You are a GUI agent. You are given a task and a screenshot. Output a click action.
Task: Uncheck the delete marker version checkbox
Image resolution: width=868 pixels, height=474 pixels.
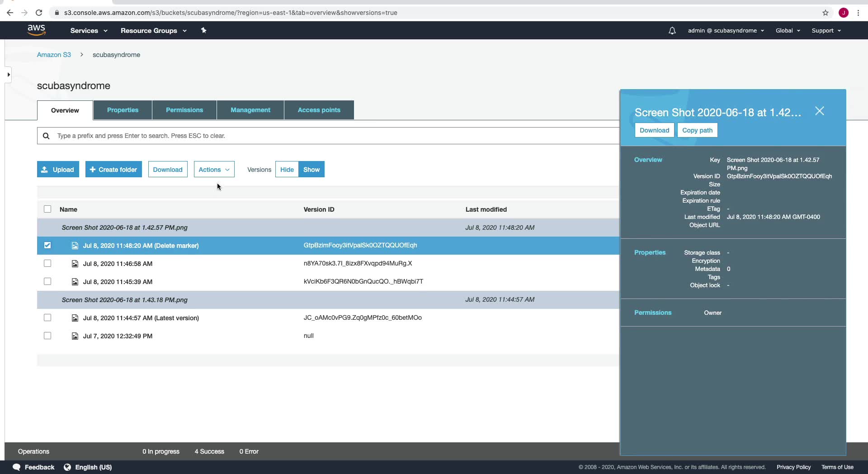pyautogui.click(x=47, y=245)
